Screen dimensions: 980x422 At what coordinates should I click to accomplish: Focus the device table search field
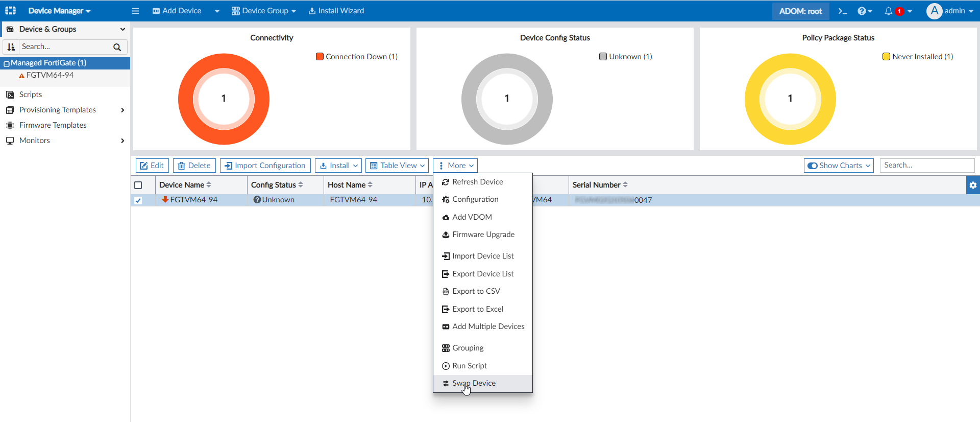click(926, 166)
